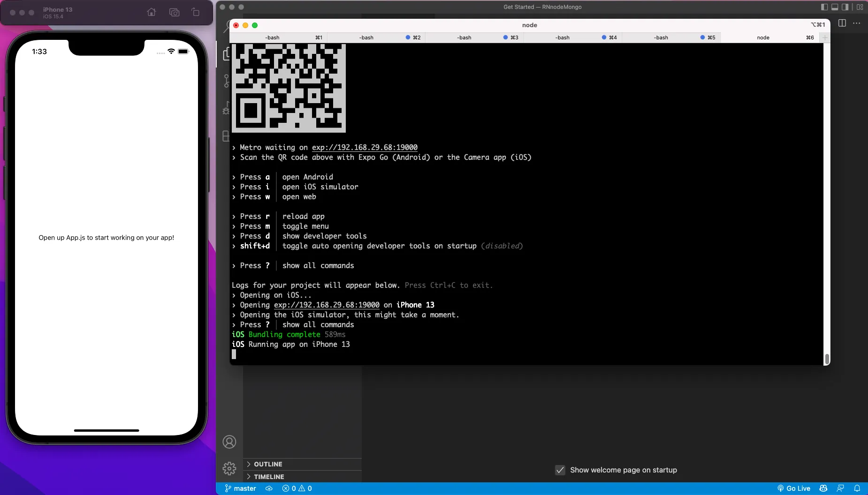Switch to -bash terminal tab ⌘5
This screenshot has width=868, height=495.
[671, 37]
